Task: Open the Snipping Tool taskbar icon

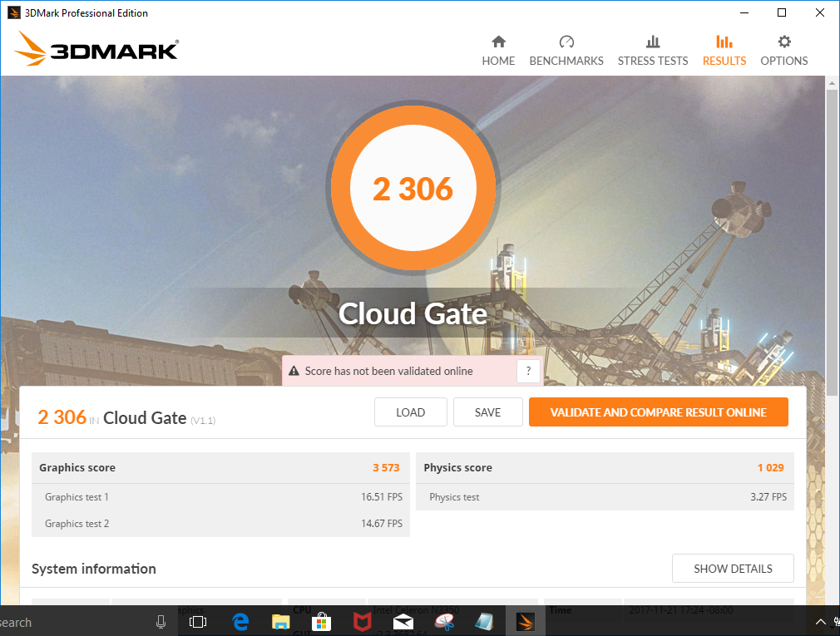Action: point(444,622)
